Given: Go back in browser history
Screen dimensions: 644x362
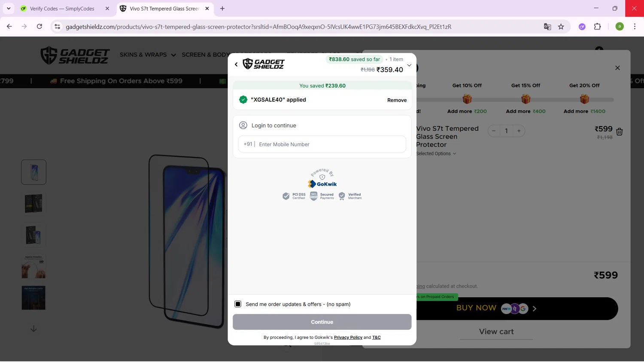Looking at the screenshot, I should click(9, 27).
